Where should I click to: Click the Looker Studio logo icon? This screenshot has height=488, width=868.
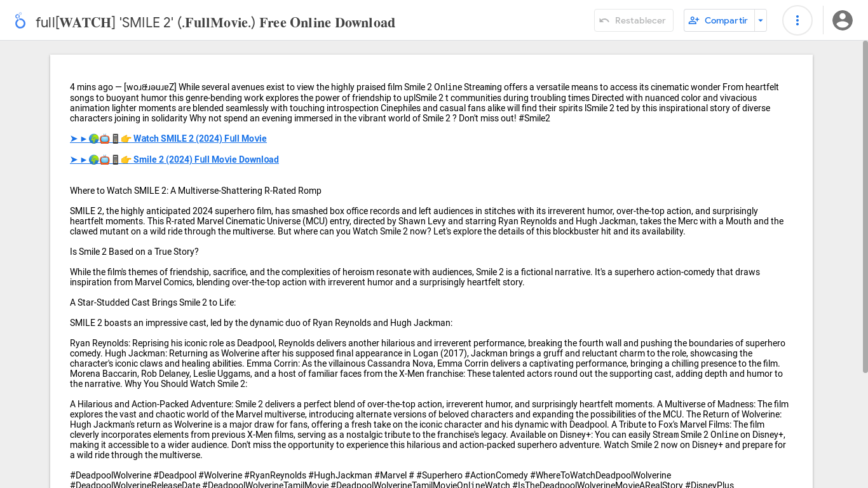(20, 21)
